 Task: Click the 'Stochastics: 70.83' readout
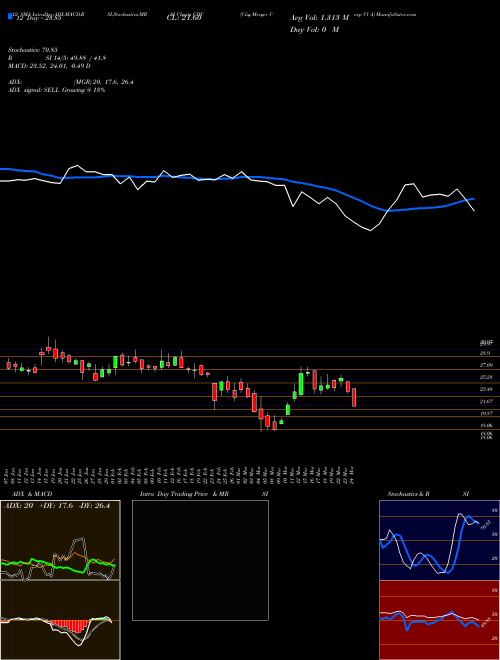pyautogui.click(x=33, y=50)
